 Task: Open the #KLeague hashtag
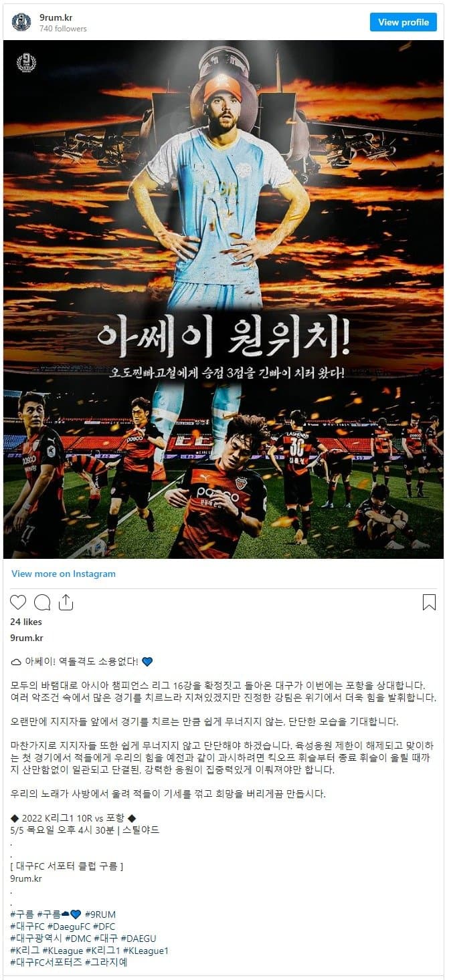(63, 950)
